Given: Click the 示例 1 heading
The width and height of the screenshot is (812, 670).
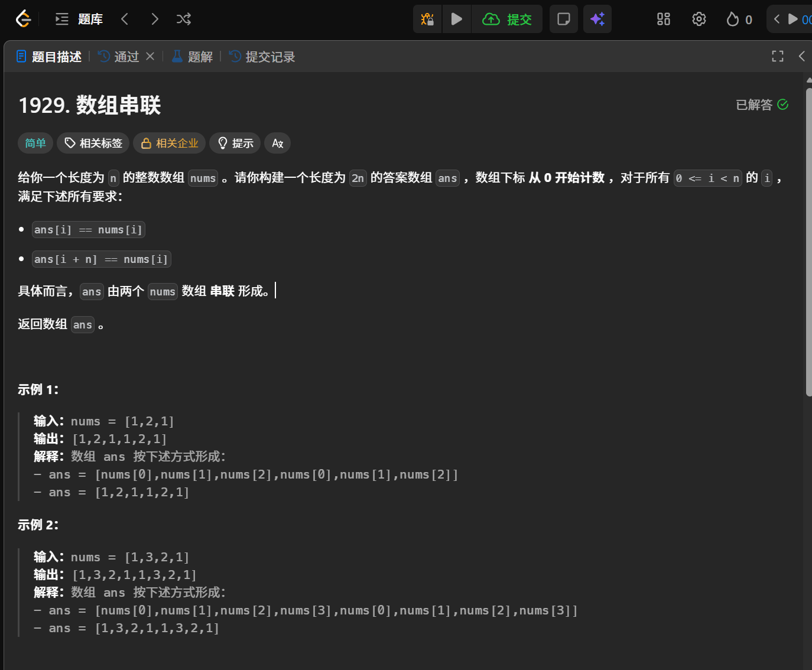Looking at the screenshot, I should (38, 390).
